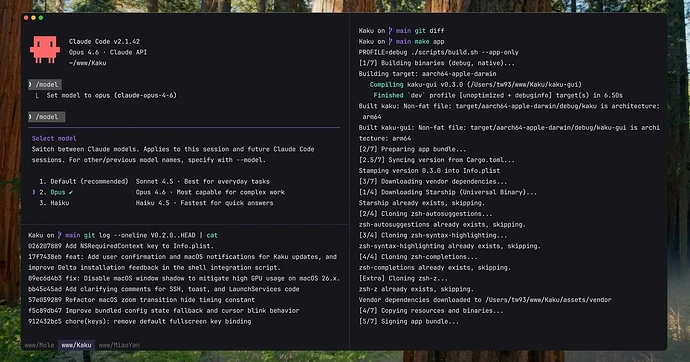Click the red close window dot
Image resolution: width=690 pixels, height=362 pixels.
[x=26, y=18]
